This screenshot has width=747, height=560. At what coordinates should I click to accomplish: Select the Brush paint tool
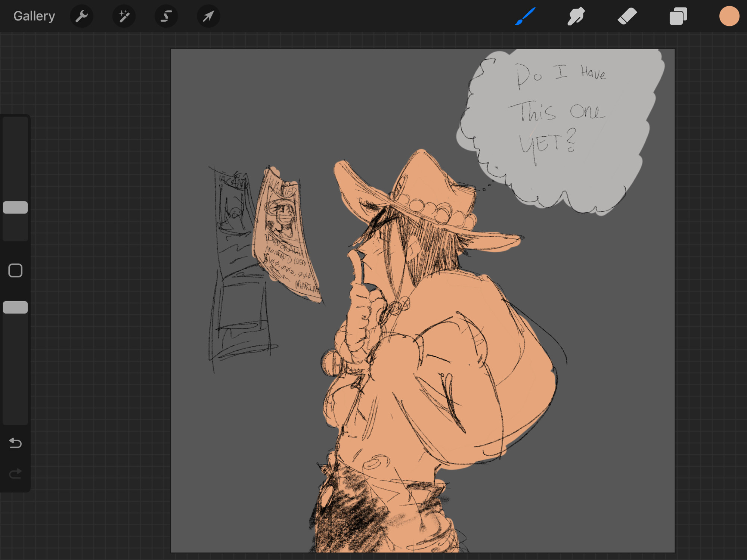pyautogui.click(x=525, y=16)
